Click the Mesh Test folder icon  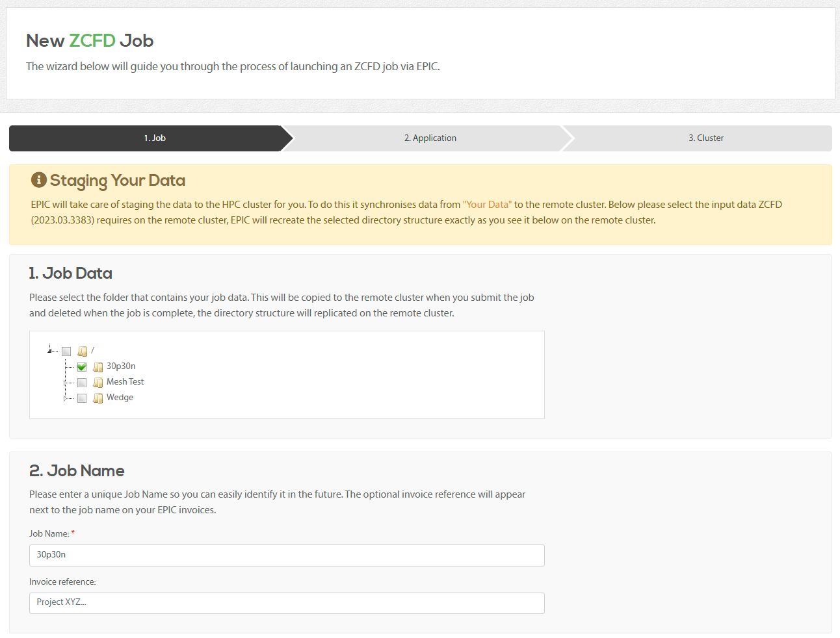pyautogui.click(x=98, y=383)
